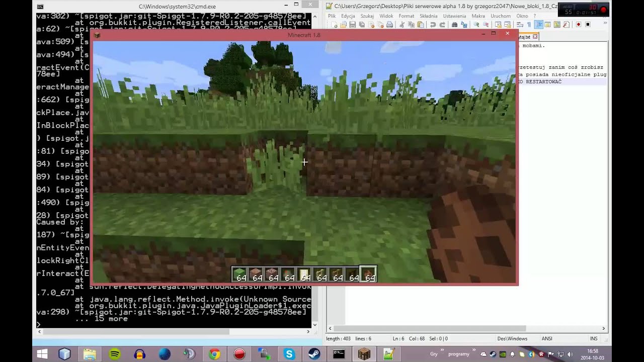Click the Zoom Out icon in Notepad++

click(486, 25)
